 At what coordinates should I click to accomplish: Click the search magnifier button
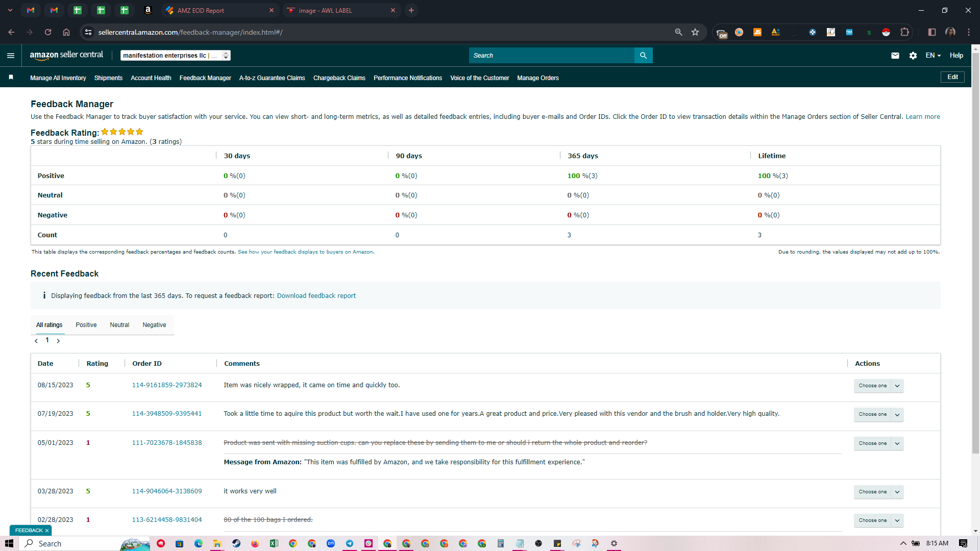[x=643, y=56]
